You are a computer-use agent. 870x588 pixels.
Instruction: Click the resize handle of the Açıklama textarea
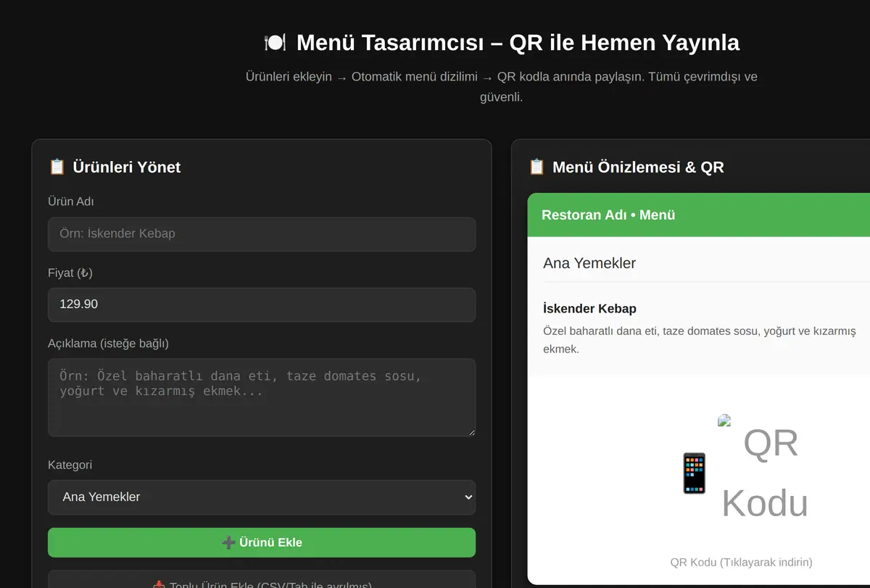click(471, 432)
